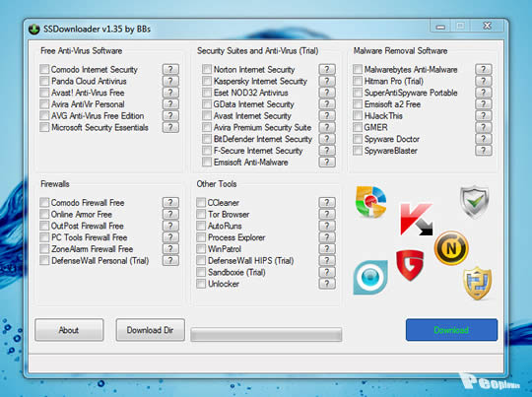Click the ? beside Tor Browser

click(x=327, y=214)
